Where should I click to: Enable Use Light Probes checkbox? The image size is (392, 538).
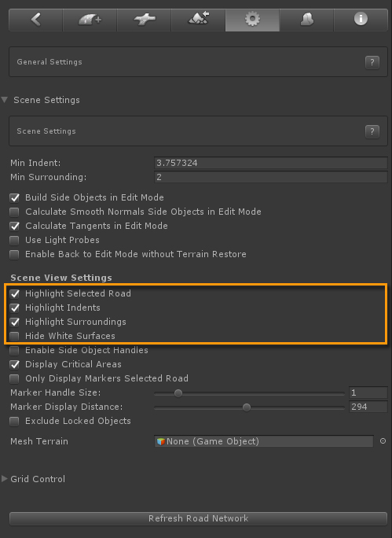14,241
